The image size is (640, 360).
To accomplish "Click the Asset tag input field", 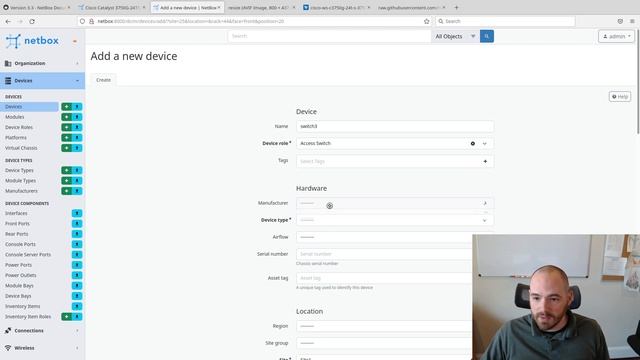I will [384, 278].
